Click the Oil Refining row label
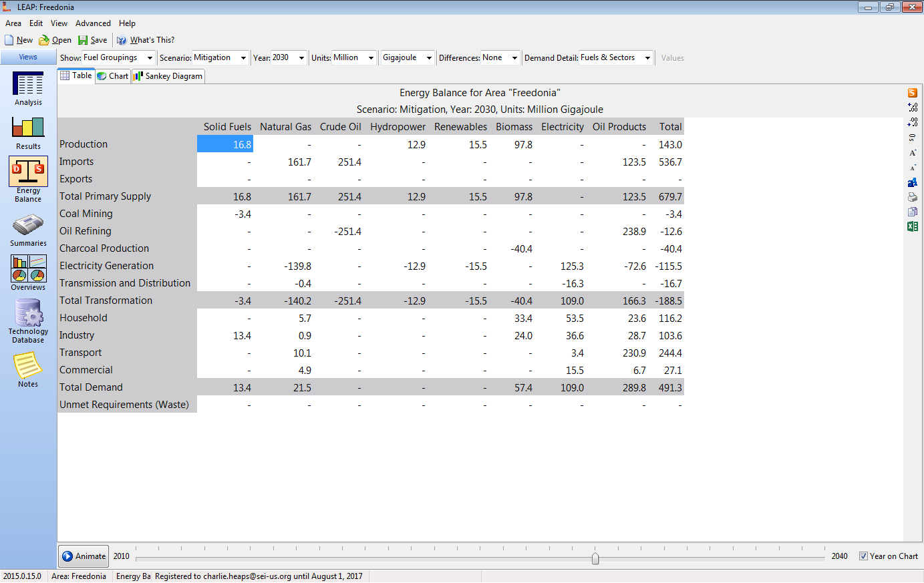The height and width of the screenshot is (583, 924). point(85,231)
